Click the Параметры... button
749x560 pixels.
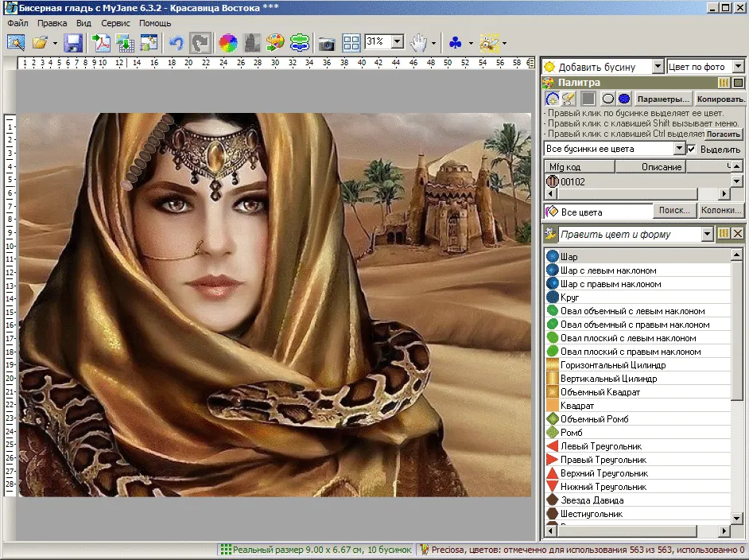coord(663,99)
